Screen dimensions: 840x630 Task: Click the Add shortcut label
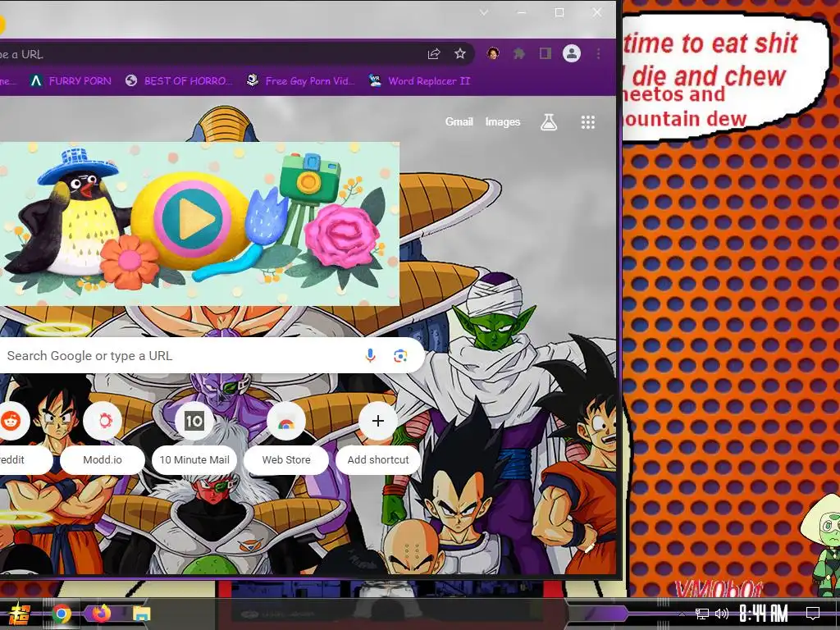click(378, 459)
